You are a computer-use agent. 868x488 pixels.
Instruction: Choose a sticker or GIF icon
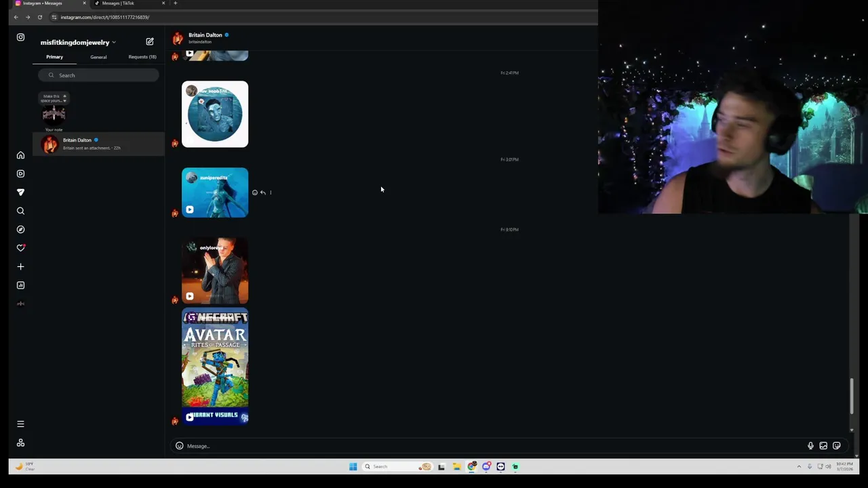pyautogui.click(x=836, y=446)
